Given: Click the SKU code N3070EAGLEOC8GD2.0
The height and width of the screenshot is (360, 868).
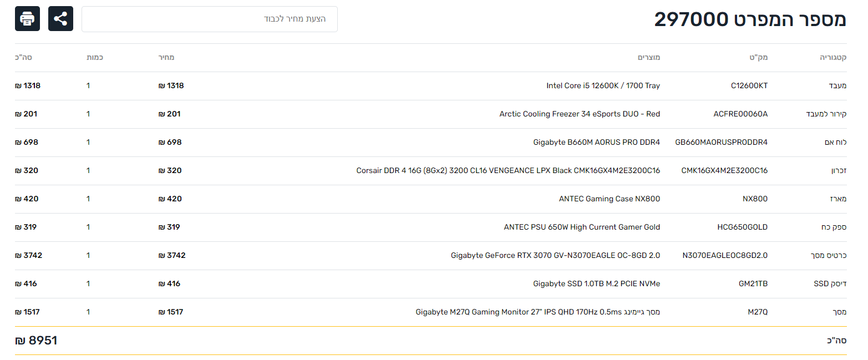Looking at the screenshot, I should tap(725, 256).
